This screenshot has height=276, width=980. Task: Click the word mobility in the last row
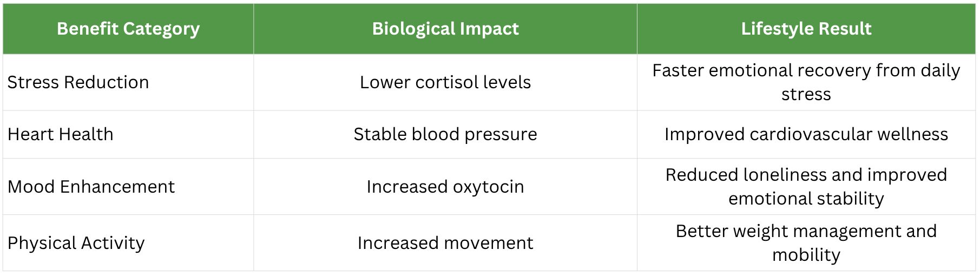point(806,255)
